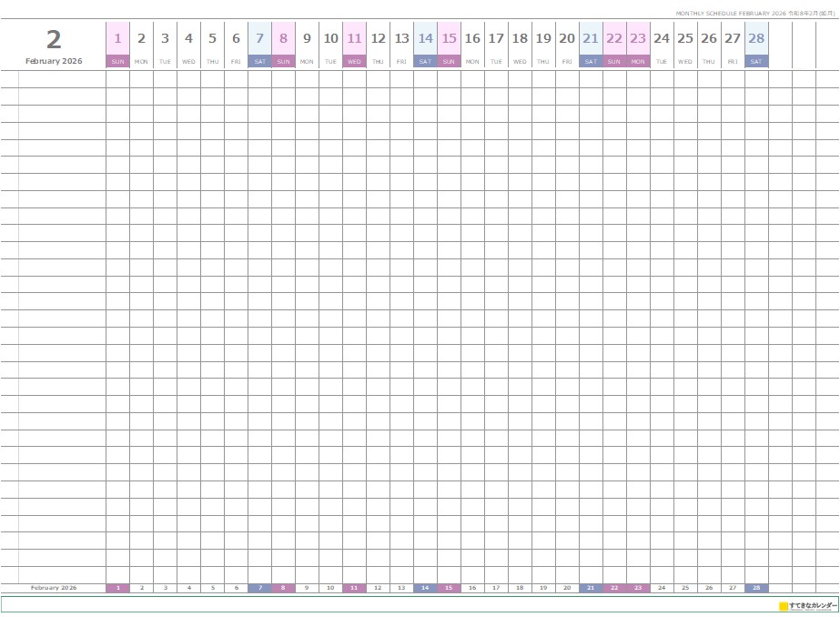Viewport: 840px width, 617px height.
Task: Select the February 2026 label under the month number
Action: coord(54,61)
